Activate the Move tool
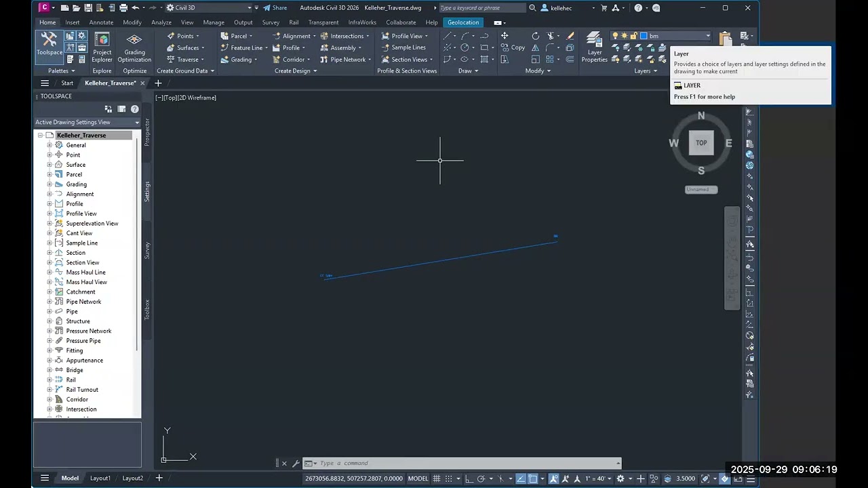 coord(505,36)
